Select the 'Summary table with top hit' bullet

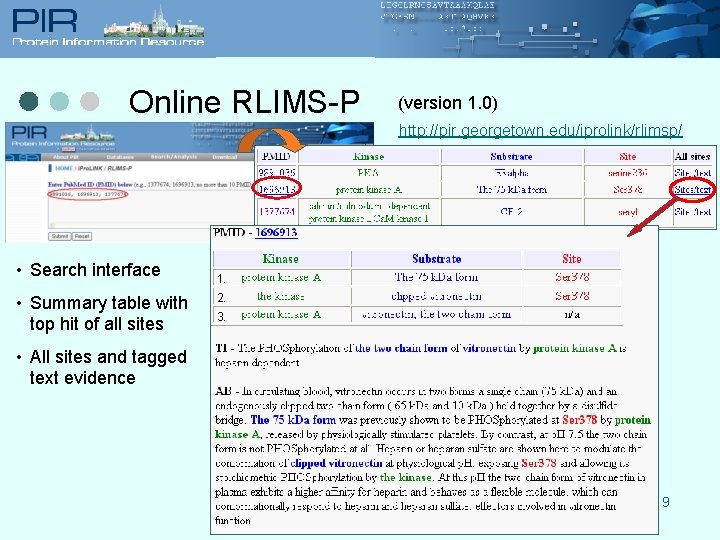tap(108, 313)
